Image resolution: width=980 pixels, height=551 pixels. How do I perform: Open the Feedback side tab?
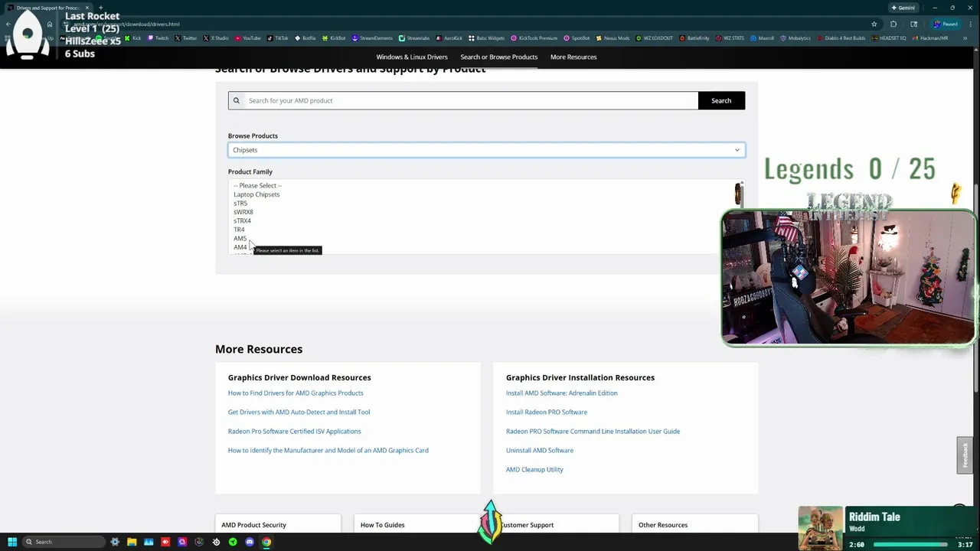[x=965, y=455]
